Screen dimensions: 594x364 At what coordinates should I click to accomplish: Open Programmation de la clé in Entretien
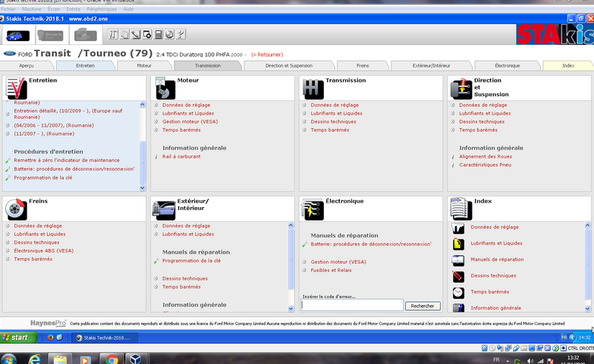tap(42, 177)
